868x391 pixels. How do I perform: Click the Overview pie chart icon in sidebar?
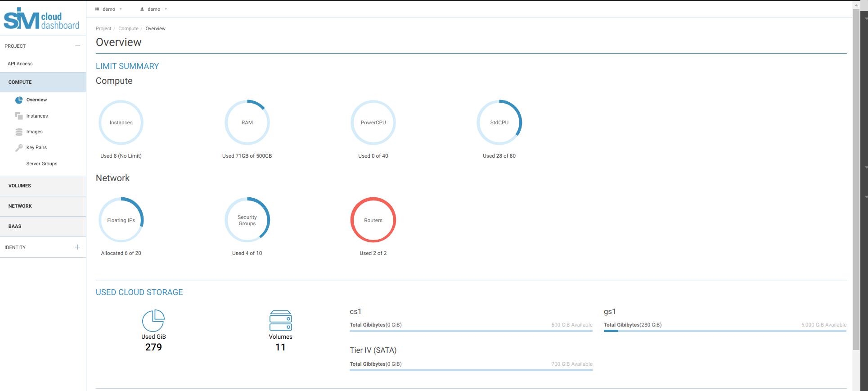pyautogui.click(x=19, y=100)
